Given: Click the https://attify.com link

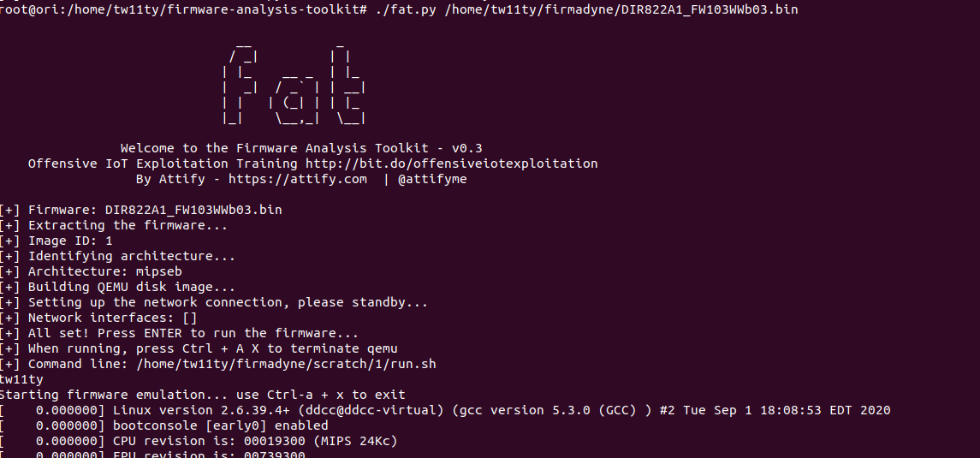Looking at the screenshot, I should 298,179.
